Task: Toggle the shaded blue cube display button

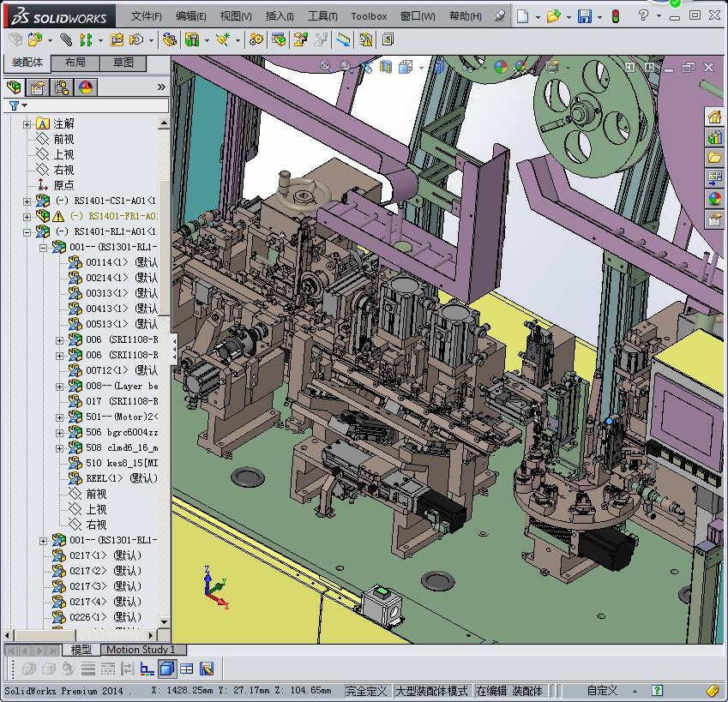Action: pyautogui.click(x=167, y=669)
